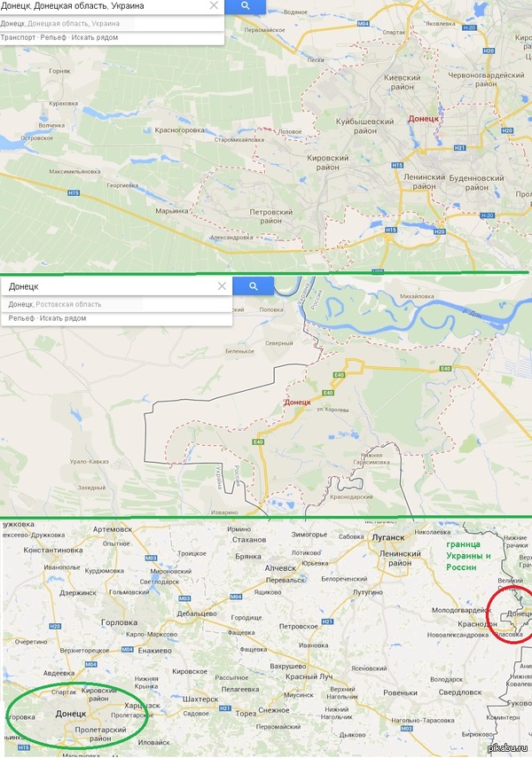Click the Горловка city label

pyautogui.click(x=119, y=622)
